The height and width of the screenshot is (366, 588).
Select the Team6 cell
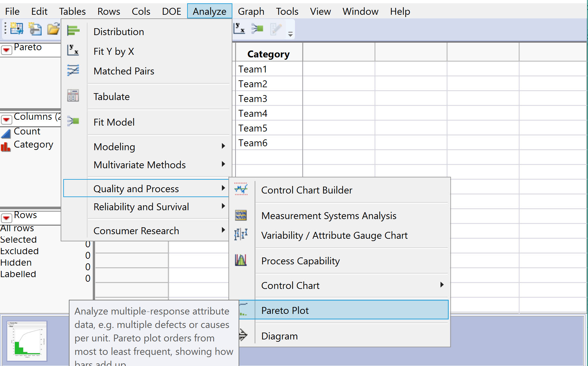tap(269, 143)
